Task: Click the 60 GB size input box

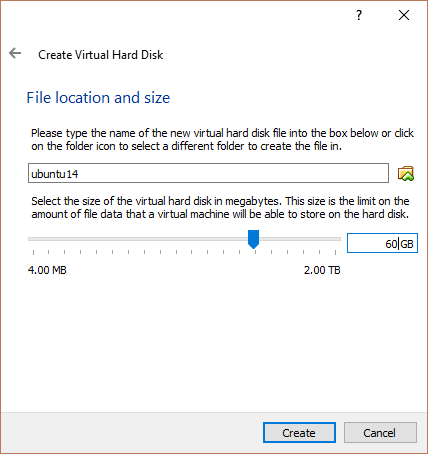Action: (382, 243)
